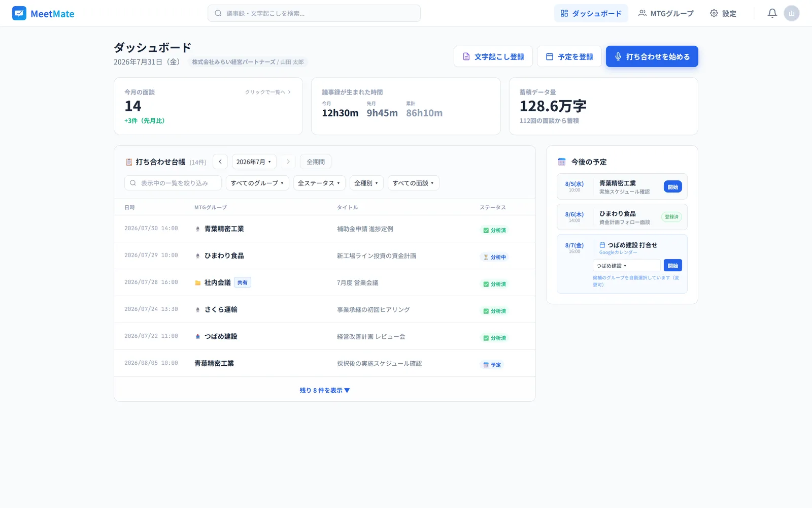Click the 登録済 badge on ひまわり食品 schedule
Viewport: 812px width, 508px height.
click(x=671, y=217)
